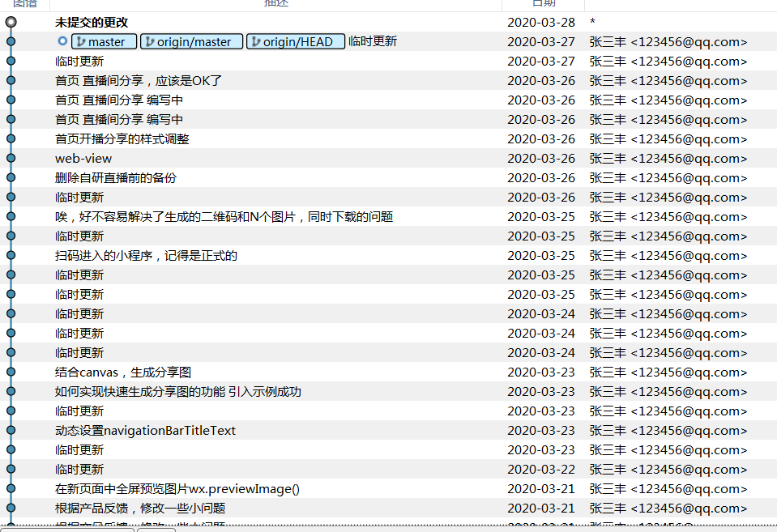
Task: Click the current-branch circle indicator beside master
Action: coord(62,41)
